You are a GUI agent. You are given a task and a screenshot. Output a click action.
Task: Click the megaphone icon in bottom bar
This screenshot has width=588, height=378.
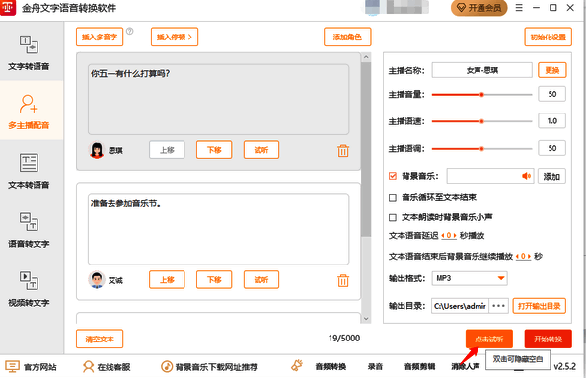click(297, 365)
